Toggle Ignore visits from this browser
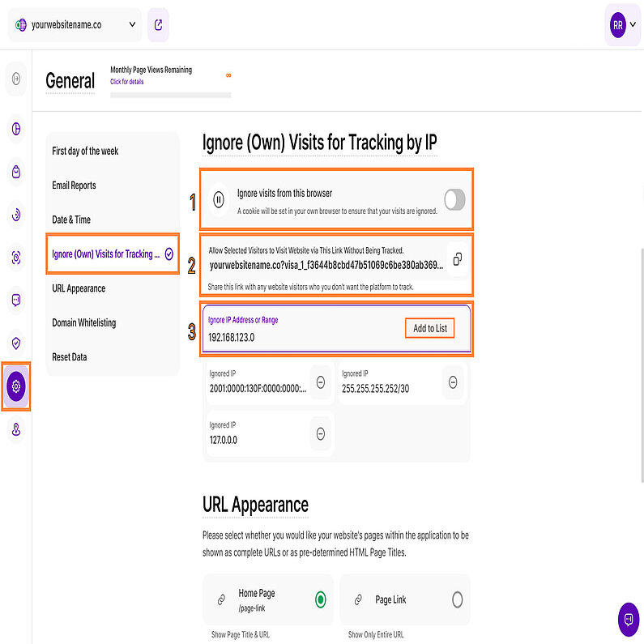Viewport: 644px width, 644px height. (455, 199)
